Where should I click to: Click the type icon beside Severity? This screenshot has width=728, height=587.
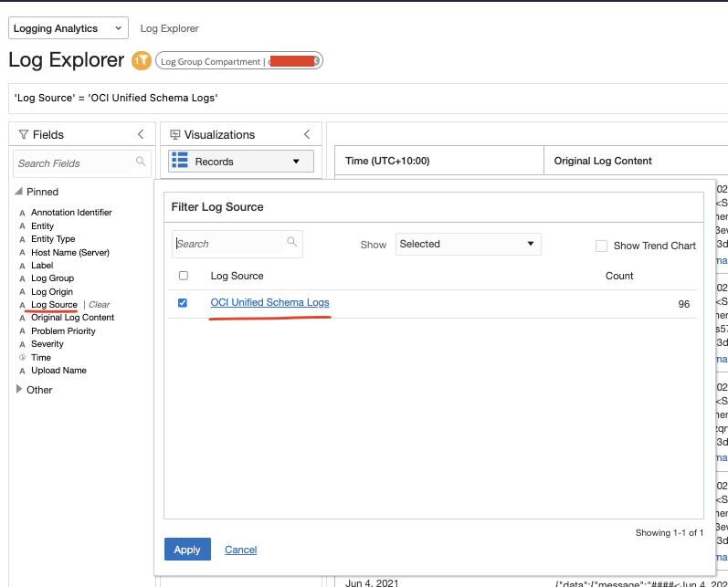click(x=22, y=344)
